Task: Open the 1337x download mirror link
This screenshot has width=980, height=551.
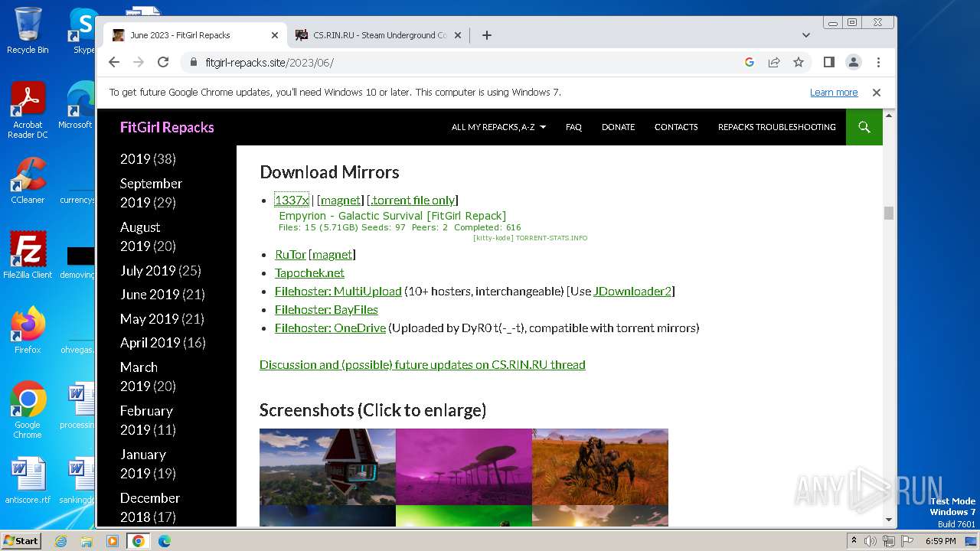Action: [x=292, y=200]
